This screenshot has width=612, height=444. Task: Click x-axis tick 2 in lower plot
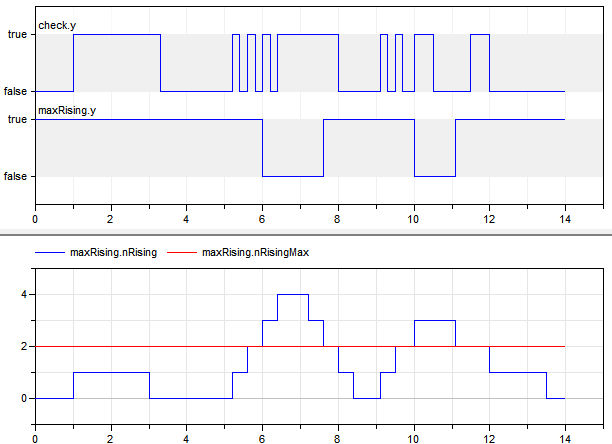point(111,437)
